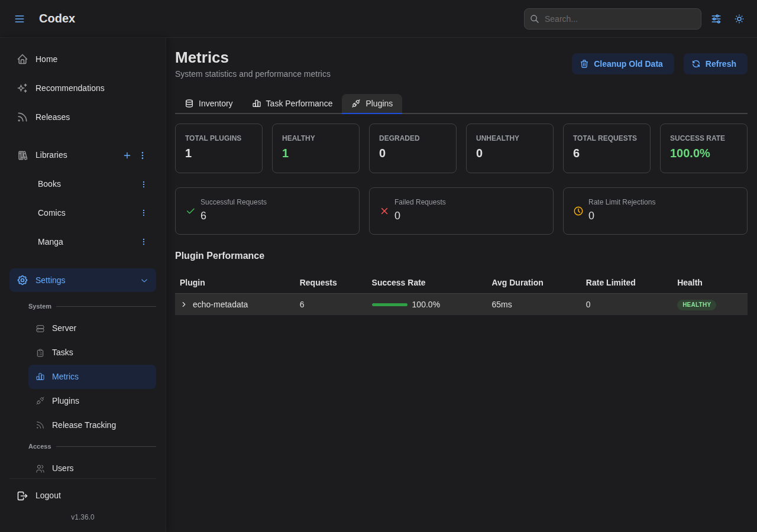The height and width of the screenshot is (532, 757).
Task: Click the search magnifier icon
Action: [535, 19]
